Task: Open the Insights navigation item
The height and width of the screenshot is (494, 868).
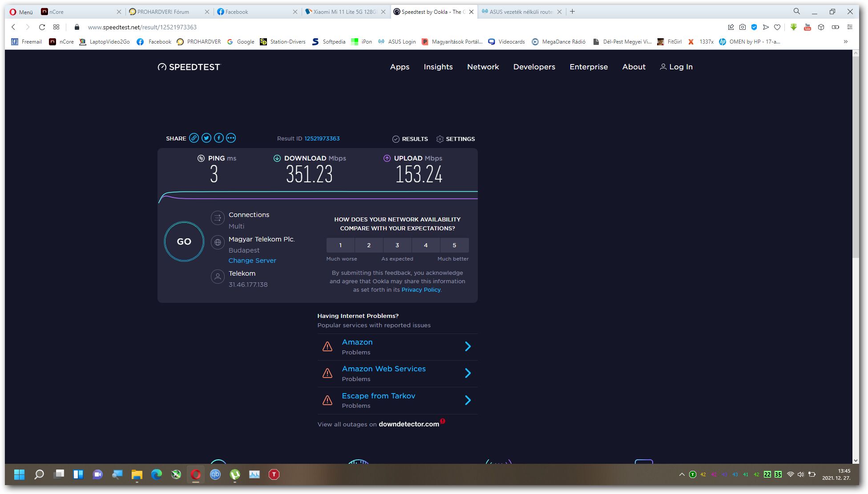Action: coord(438,67)
